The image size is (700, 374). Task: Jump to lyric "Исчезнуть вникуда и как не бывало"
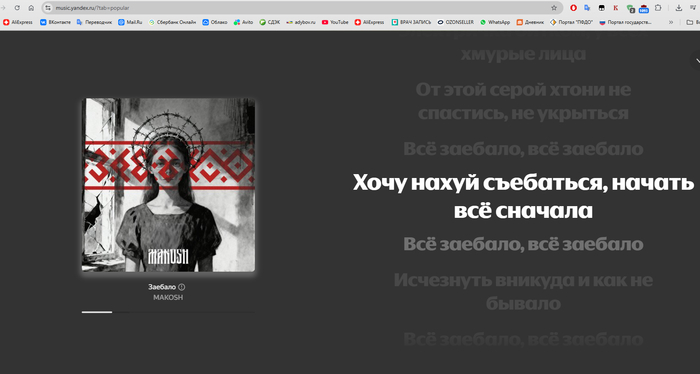coord(523,292)
